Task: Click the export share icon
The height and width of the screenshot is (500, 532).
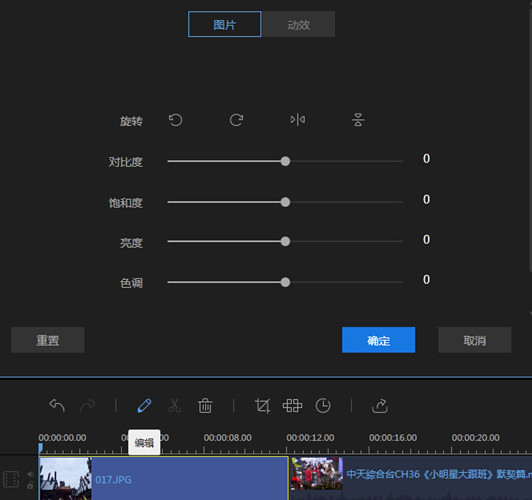Action: tap(380, 405)
